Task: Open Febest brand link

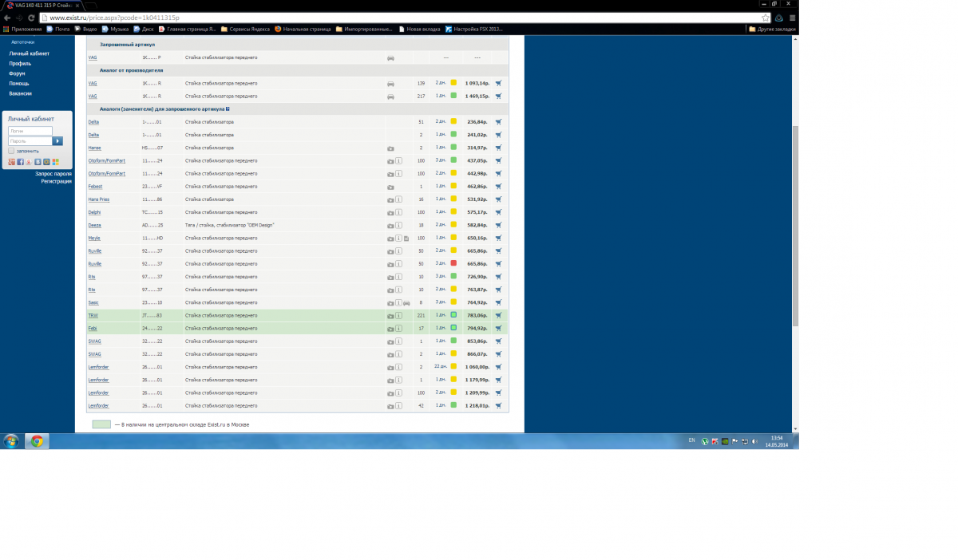Action: [x=95, y=187]
